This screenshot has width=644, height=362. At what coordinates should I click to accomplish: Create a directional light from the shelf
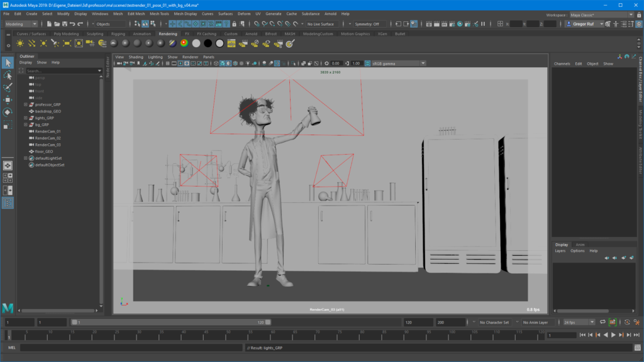pos(31,43)
